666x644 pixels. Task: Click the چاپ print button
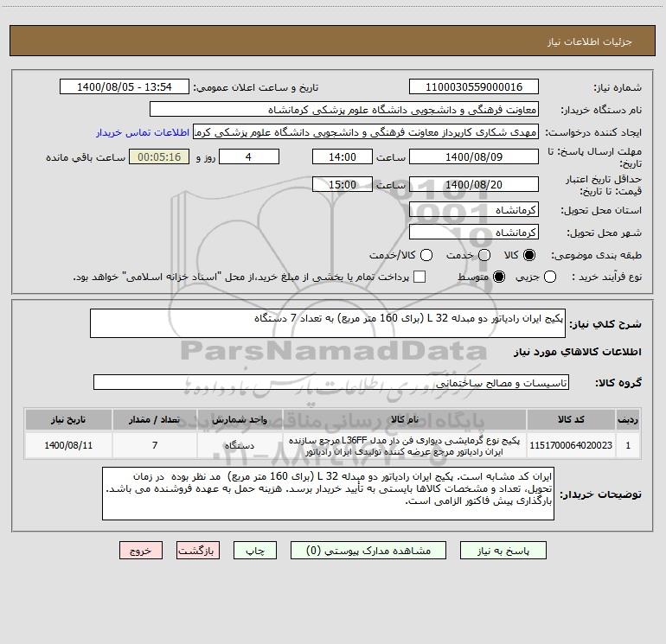[255, 551]
